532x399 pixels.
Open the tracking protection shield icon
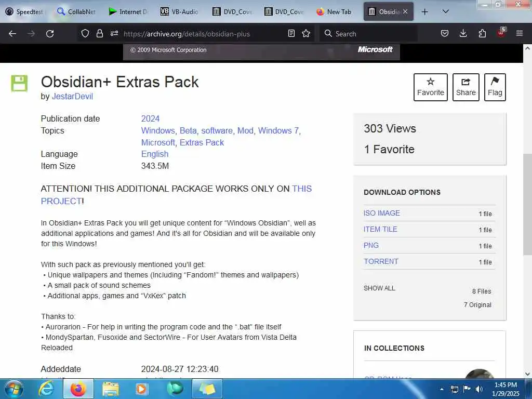pyautogui.click(x=85, y=33)
